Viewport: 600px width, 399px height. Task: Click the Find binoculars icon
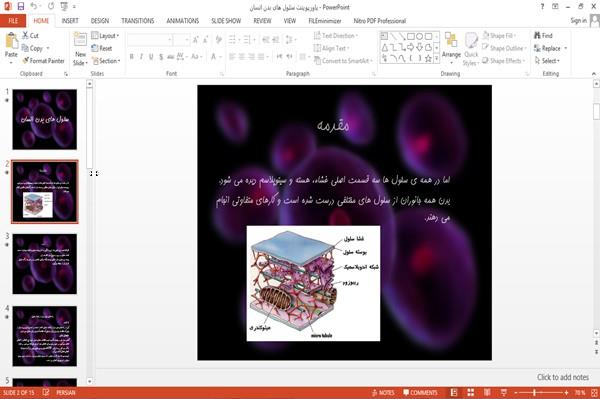click(x=537, y=35)
